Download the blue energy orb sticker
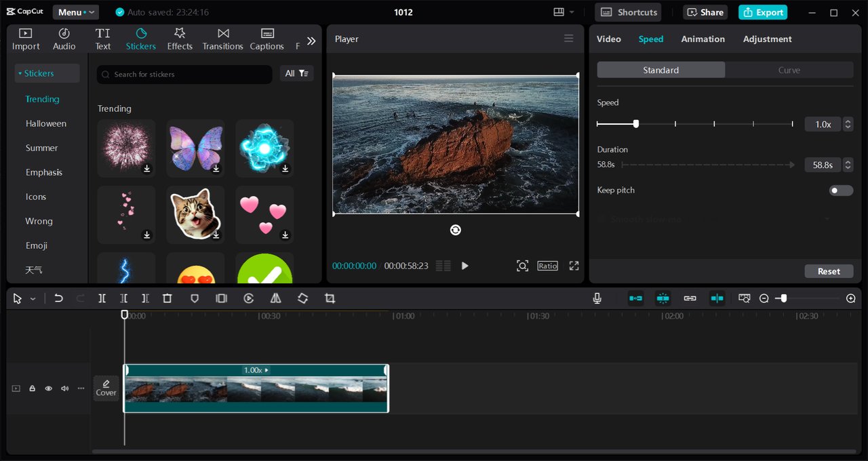868x461 pixels. (285, 169)
